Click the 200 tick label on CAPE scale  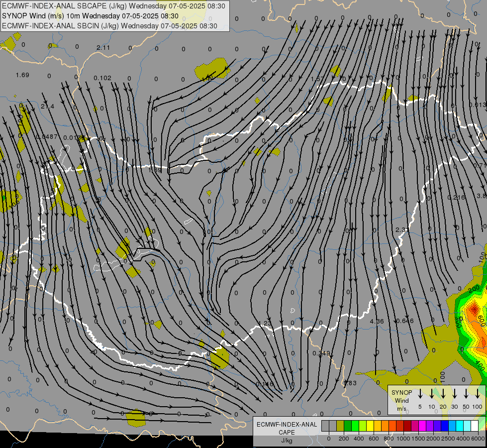pos(344,439)
